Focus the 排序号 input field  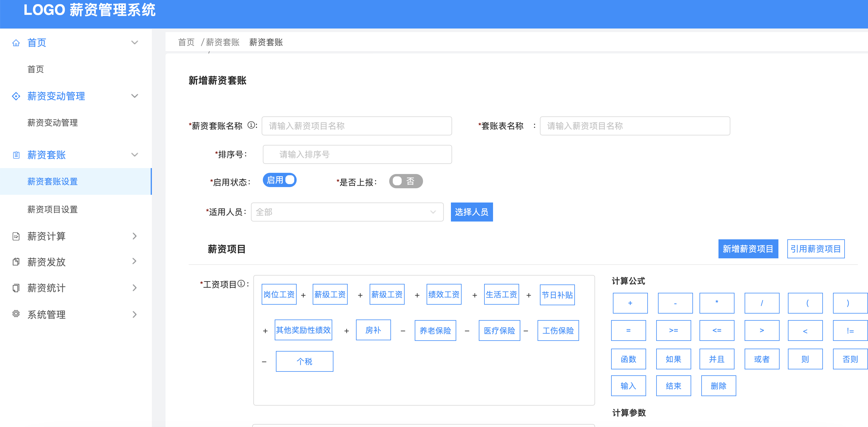[357, 154]
